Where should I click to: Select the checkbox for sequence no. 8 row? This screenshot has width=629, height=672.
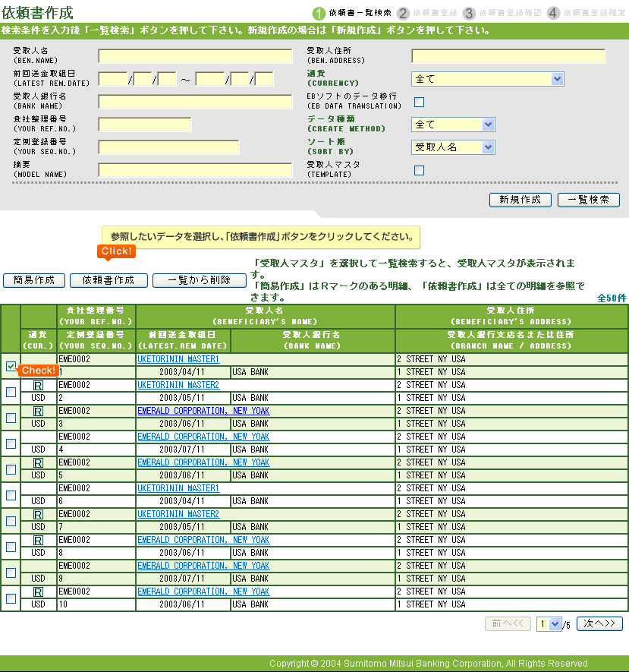[x=11, y=547]
